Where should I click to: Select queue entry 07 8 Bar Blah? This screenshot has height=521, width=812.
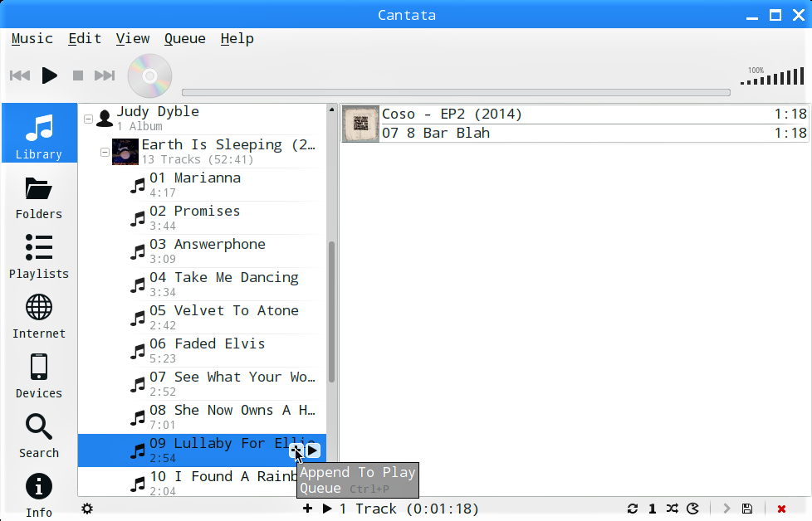594,133
